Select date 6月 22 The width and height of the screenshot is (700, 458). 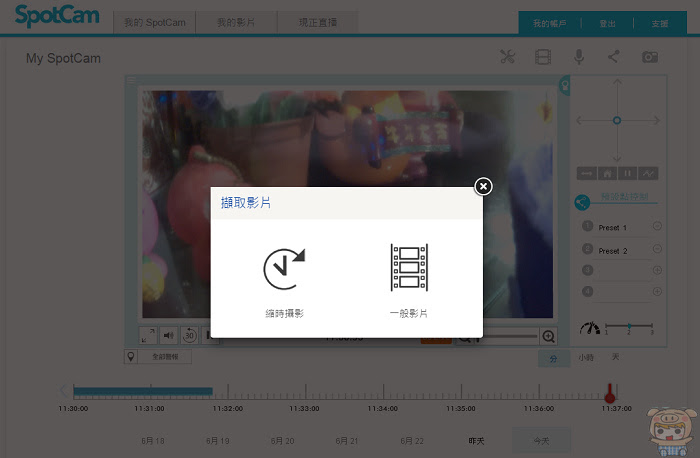point(412,441)
